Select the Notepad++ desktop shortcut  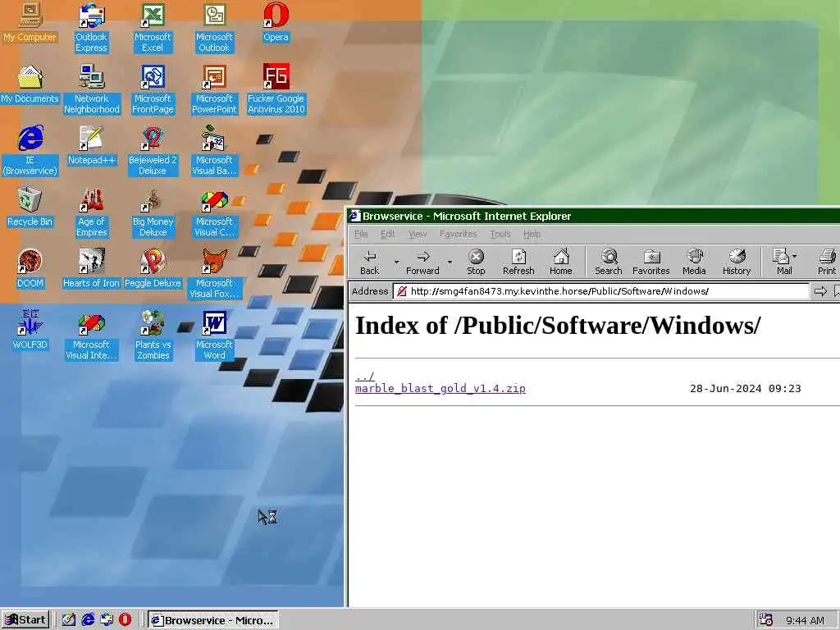click(x=91, y=146)
